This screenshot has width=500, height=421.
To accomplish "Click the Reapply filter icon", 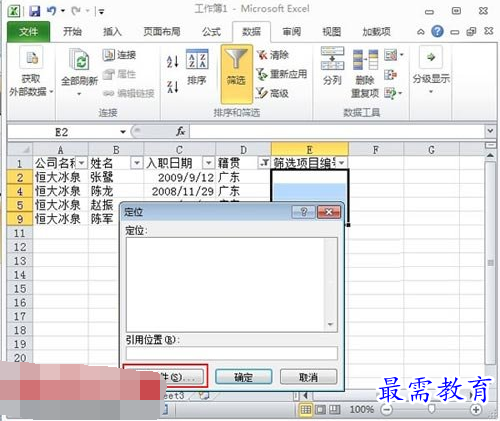I will (x=262, y=74).
